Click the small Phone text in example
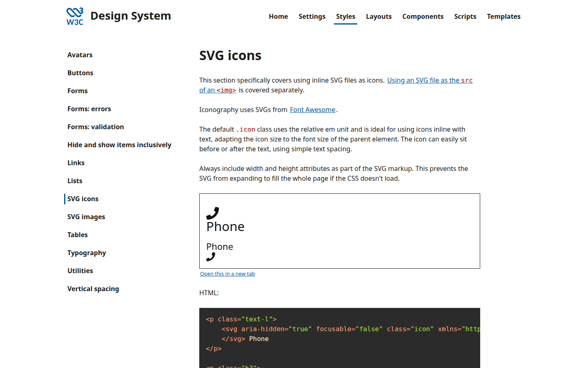Viewport: 588px width, 368px height. [x=220, y=247]
